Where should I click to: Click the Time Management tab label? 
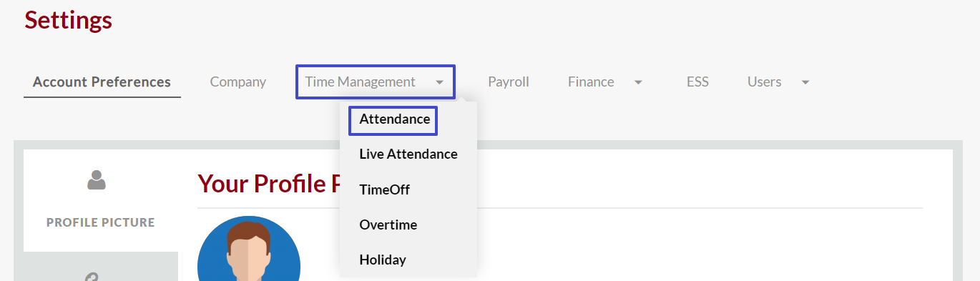[361, 82]
